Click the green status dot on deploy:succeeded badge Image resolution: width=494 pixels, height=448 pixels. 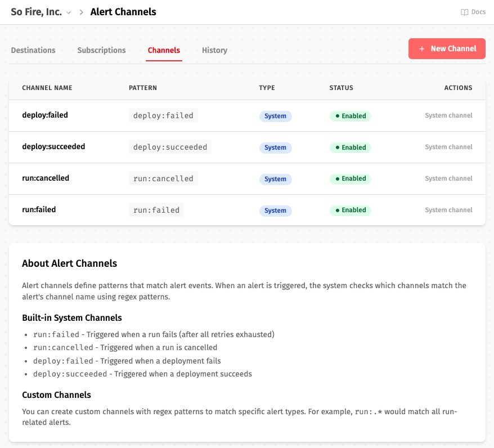(339, 147)
